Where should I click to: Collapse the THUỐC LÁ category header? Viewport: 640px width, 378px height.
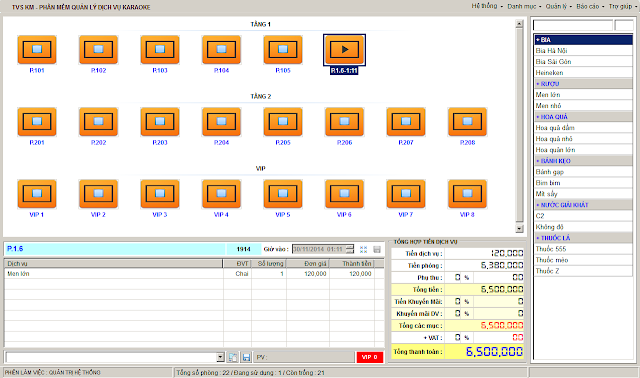(x=583, y=238)
